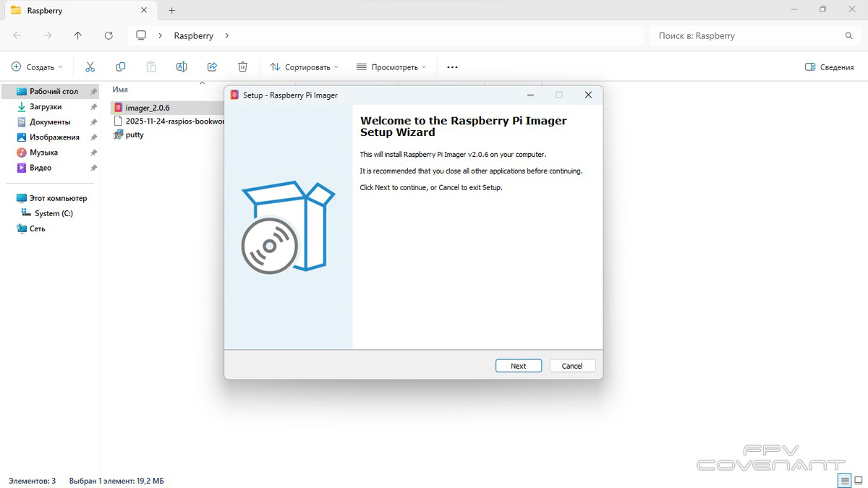
Task: Go forward in Explorer navigation
Action: (x=48, y=35)
